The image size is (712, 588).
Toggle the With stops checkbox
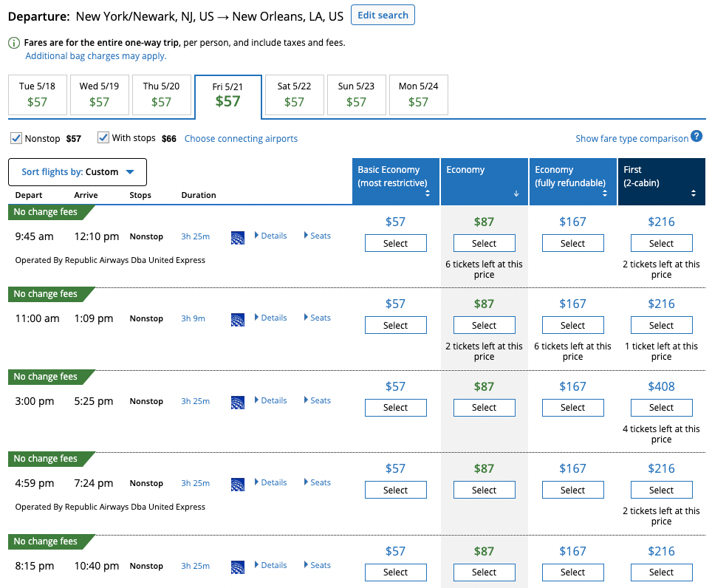[x=103, y=138]
